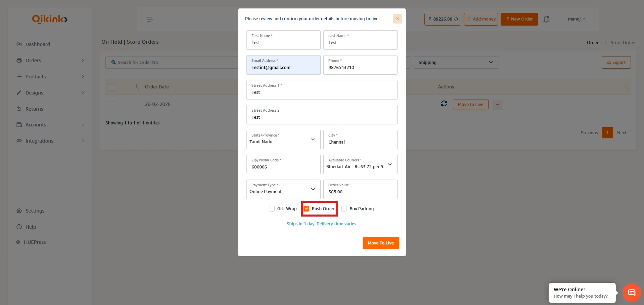Click the Export button

click(x=616, y=62)
